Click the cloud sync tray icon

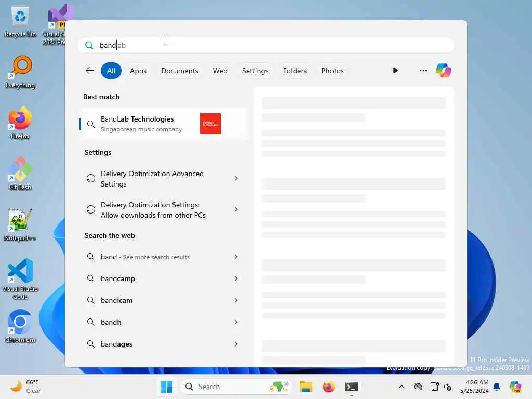418,387
